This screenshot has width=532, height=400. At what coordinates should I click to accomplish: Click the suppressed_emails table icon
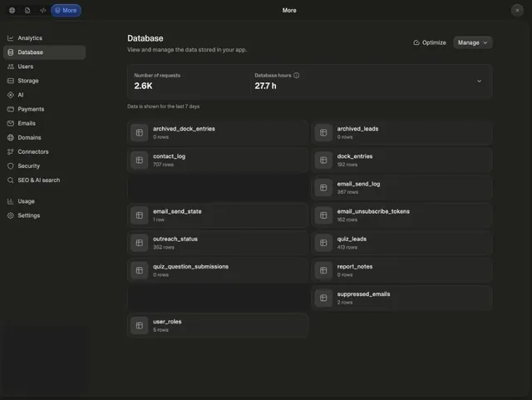click(x=323, y=298)
